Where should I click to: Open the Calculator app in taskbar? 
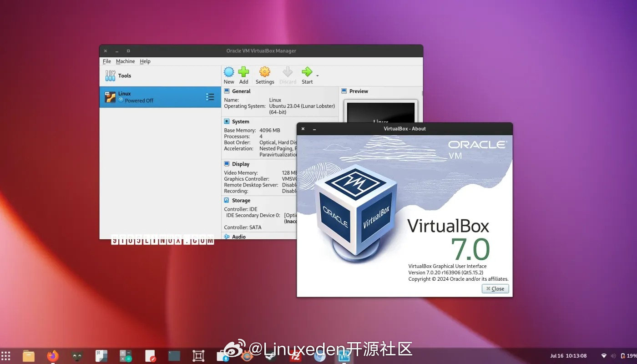click(x=126, y=356)
